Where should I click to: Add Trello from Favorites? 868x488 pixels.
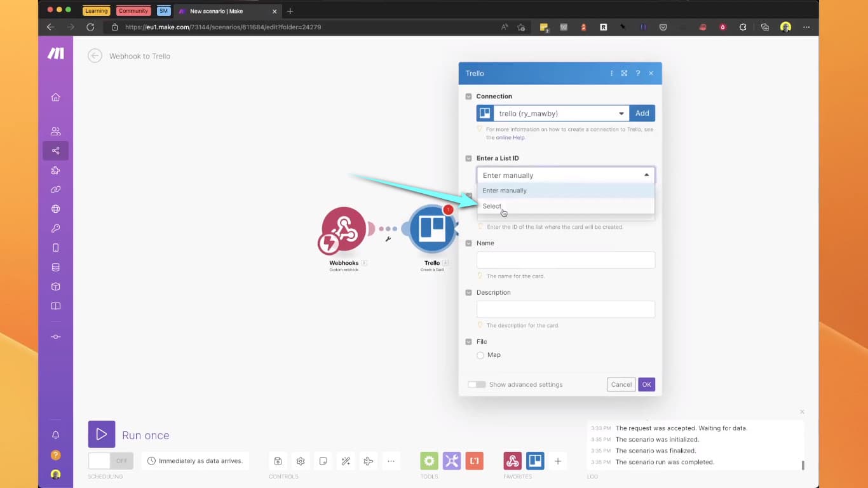click(x=535, y=461)
